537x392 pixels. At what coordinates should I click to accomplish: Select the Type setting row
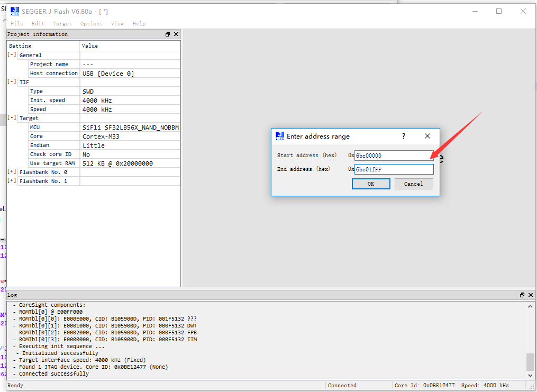tap(104, 92)
